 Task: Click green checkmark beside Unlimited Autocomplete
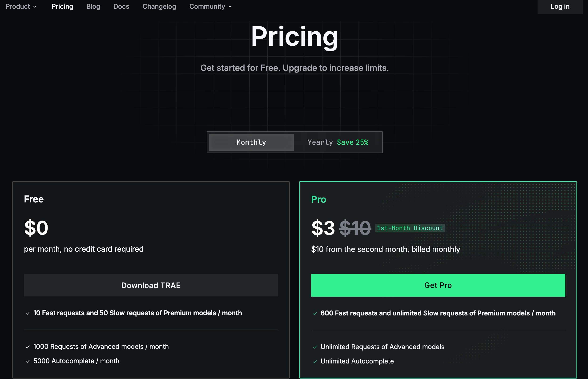click(x=315, y=362)
